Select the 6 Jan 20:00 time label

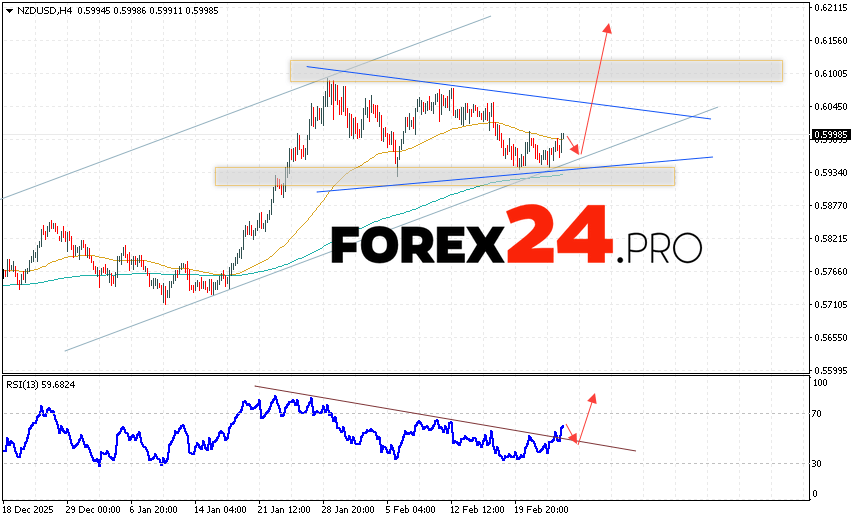pyautogui.click(x=153, y=510)
